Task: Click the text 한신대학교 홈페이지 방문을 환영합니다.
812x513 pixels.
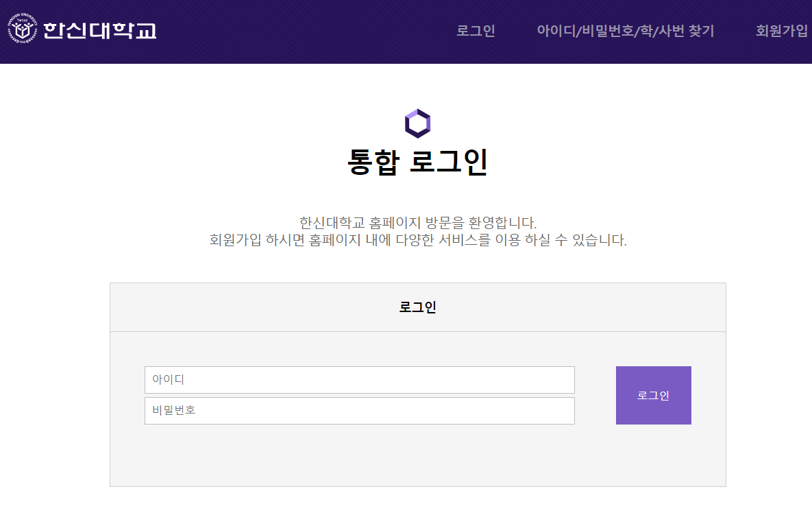Action: [417, 223]
